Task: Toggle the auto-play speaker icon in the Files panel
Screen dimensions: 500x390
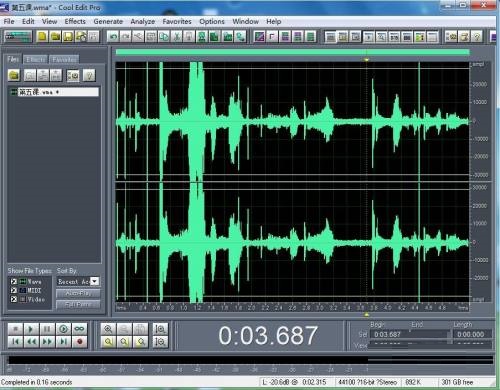Action: [x=73, y=75]
